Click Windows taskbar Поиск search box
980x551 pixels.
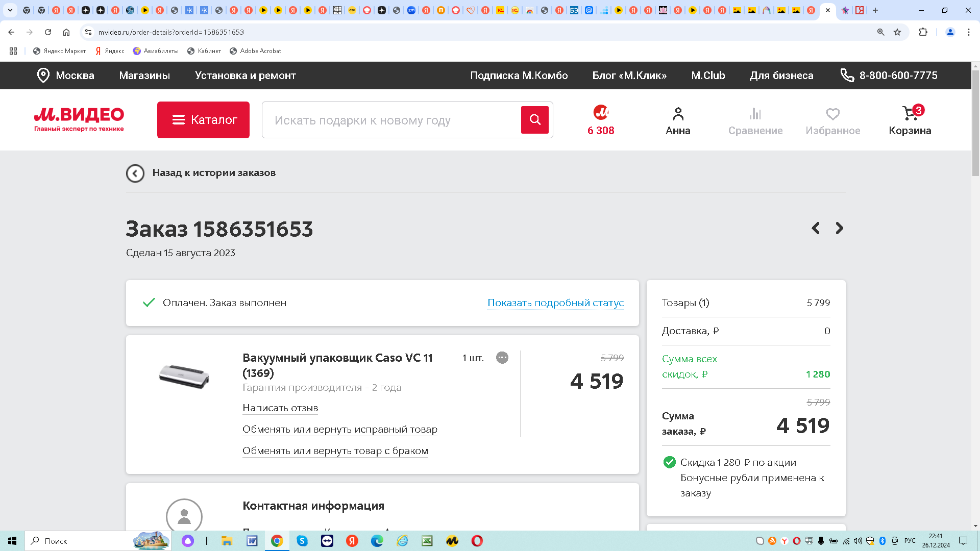(99, 541)
